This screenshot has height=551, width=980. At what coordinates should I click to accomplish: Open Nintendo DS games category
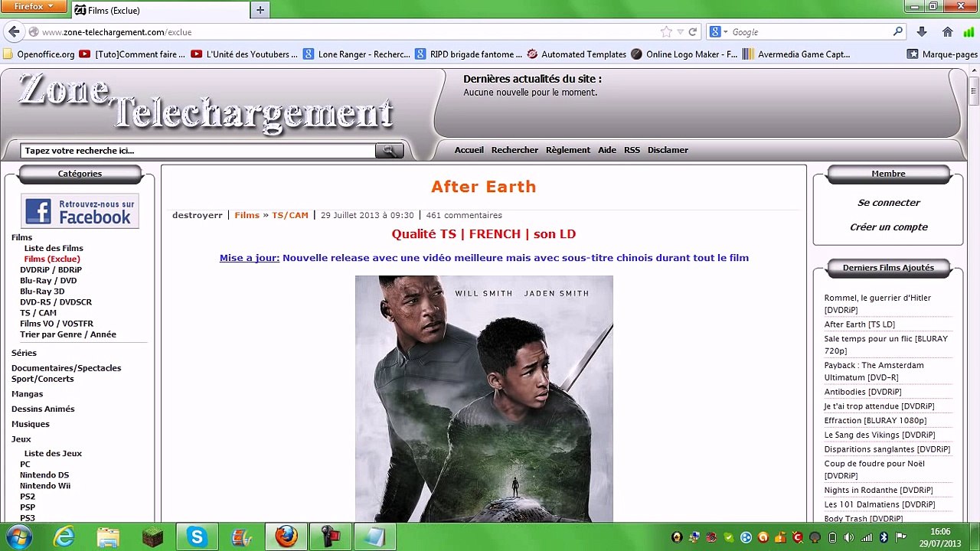(44, 474)
